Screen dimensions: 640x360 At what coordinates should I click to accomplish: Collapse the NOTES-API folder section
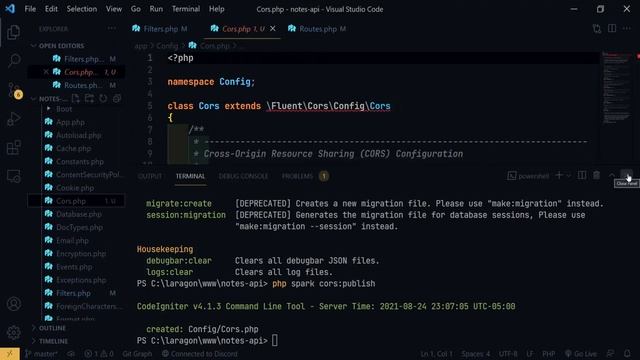[x=33, y=99]
